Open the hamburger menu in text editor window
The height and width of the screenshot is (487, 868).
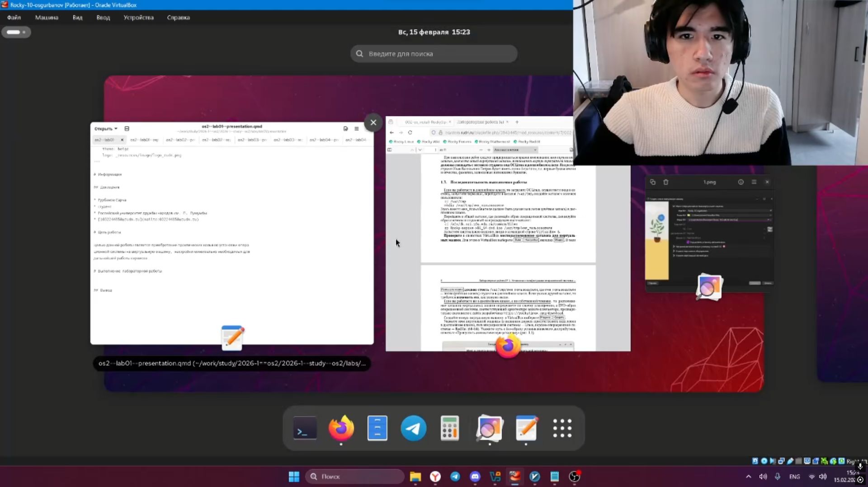357,129
